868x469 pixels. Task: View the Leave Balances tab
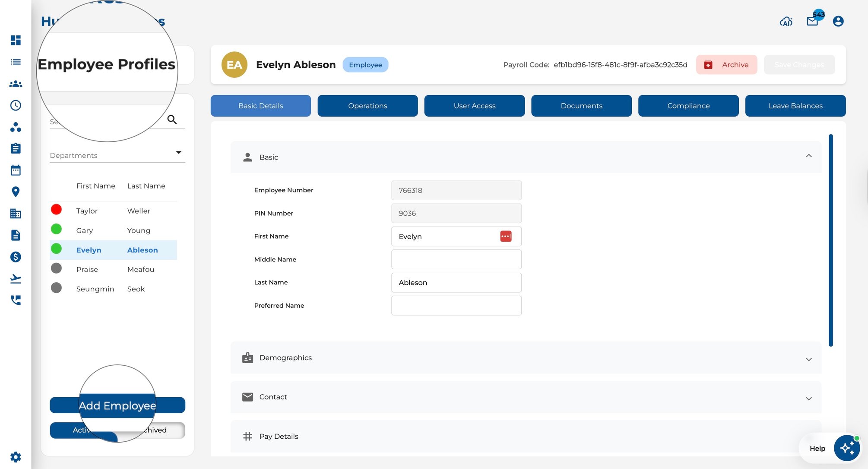(x=795, y=106)
